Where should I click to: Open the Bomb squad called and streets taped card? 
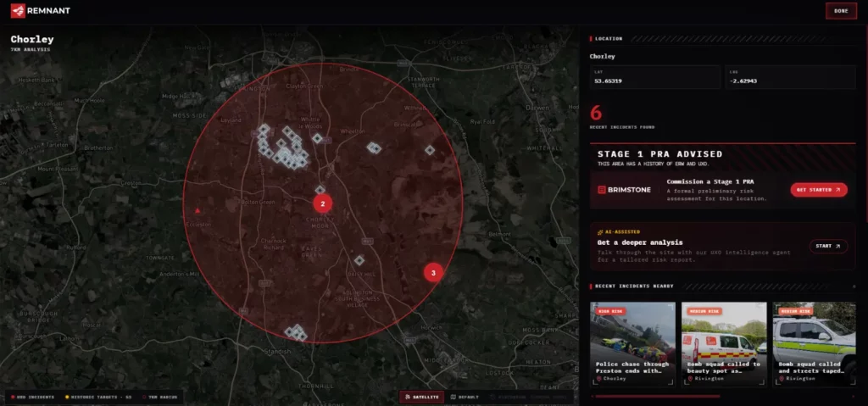pos(815,344)
